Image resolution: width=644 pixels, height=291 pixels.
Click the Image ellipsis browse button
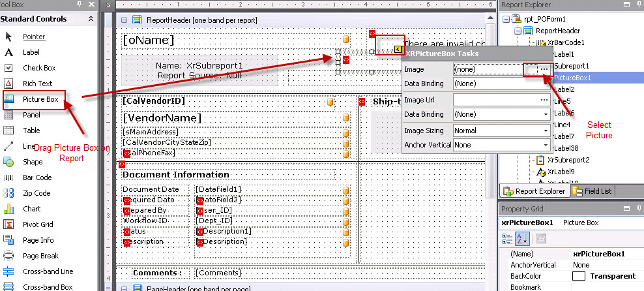[544, 69]
